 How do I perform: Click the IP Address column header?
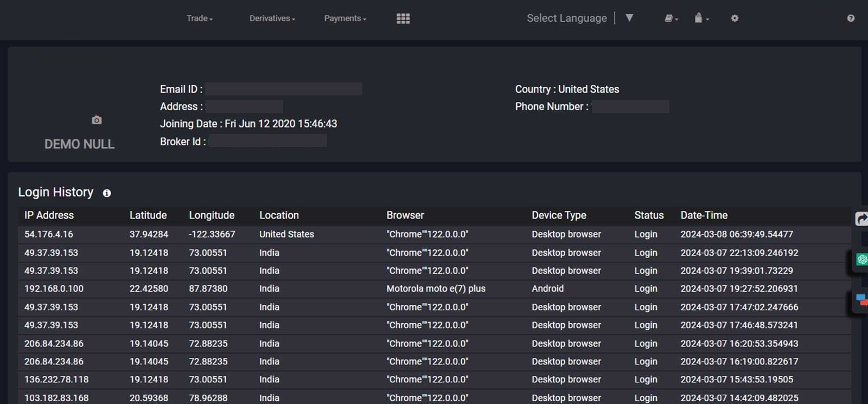tap(49, 215)
